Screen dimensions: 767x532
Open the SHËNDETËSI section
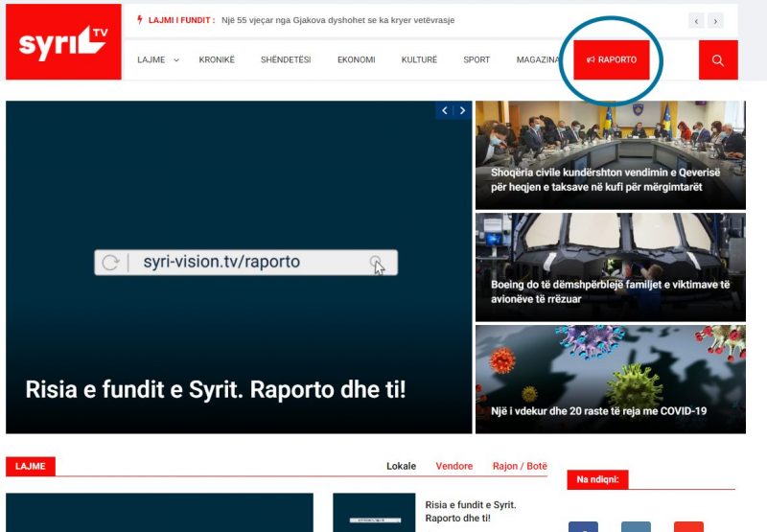click(286, 59)
